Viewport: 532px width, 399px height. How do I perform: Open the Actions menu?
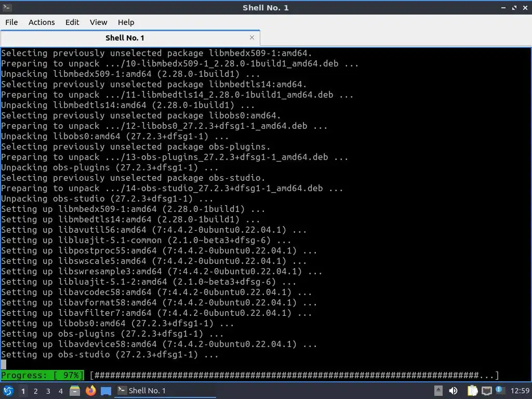[x=42, y=22]
